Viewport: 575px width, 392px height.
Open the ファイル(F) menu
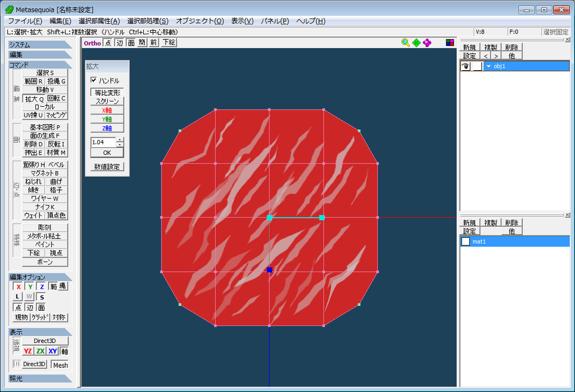point(25,21)
